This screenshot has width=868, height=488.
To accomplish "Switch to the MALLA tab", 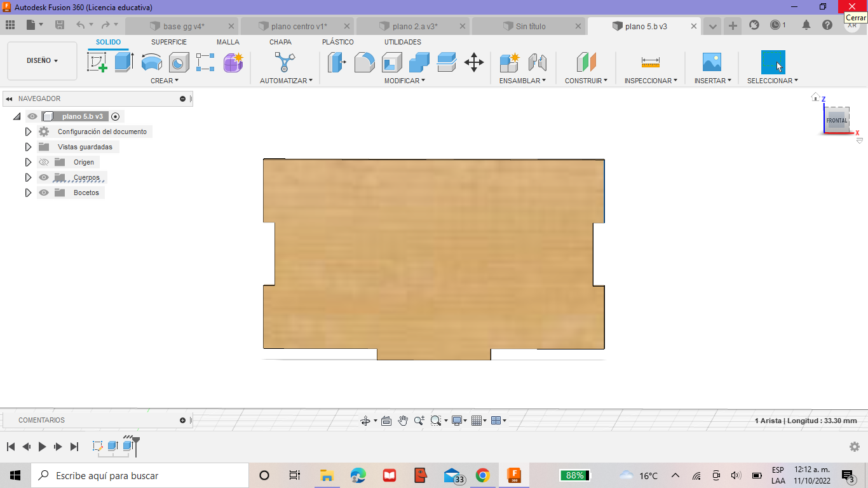I will coord(228,42).
